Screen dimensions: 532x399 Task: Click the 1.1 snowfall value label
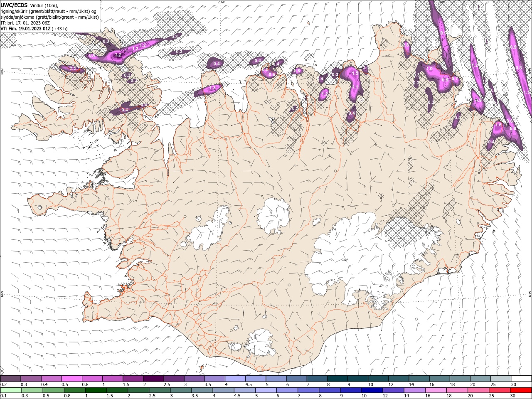point(356,87)
